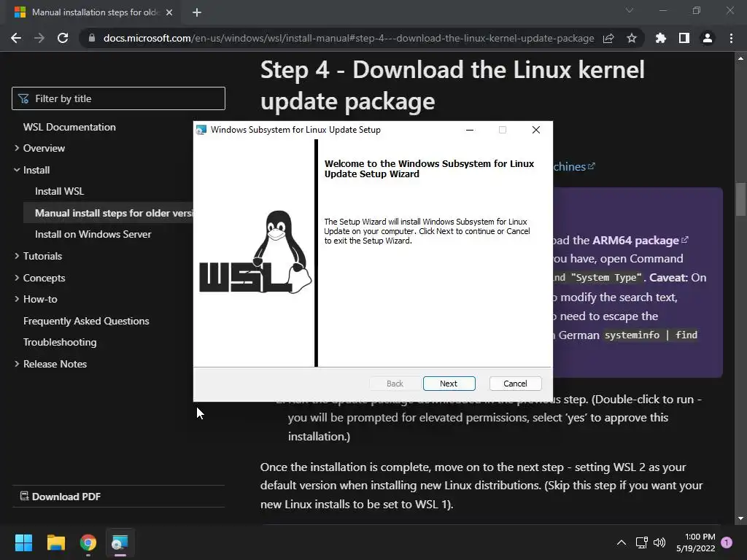Open Windows Start menu
Viewport: 747px width, 560px height.
pos(23,542)
